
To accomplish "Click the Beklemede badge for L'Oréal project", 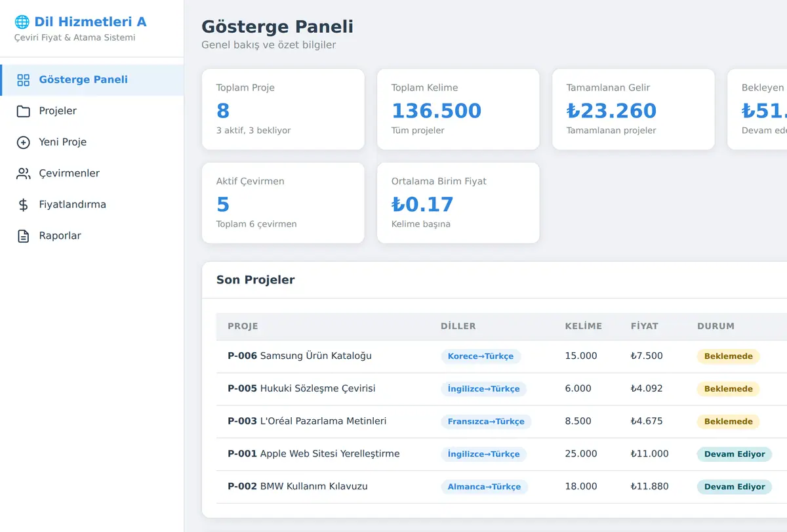I will 729,422.
